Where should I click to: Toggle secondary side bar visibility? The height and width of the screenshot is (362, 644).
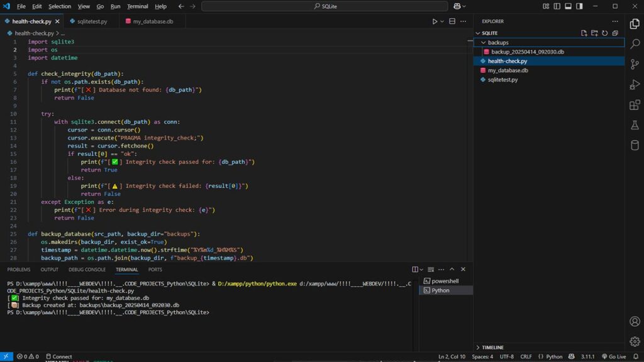pos(579,6)
